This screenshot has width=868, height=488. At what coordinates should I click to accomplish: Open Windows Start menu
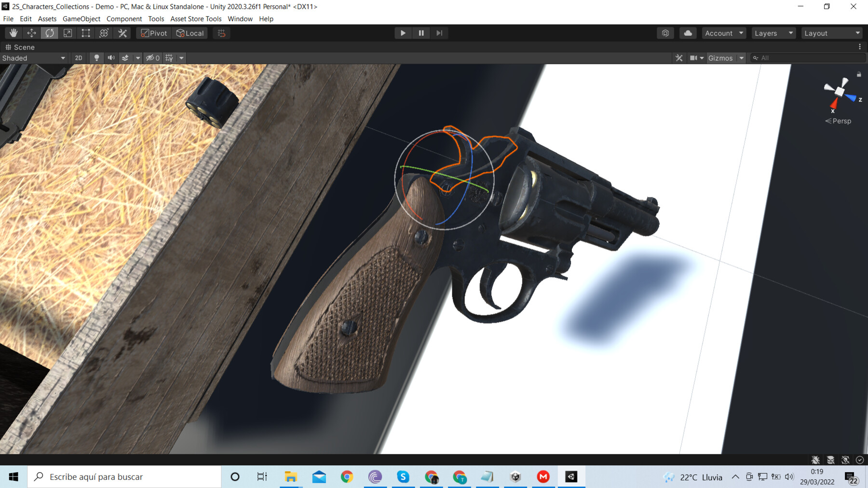click(x=14, y=476)
